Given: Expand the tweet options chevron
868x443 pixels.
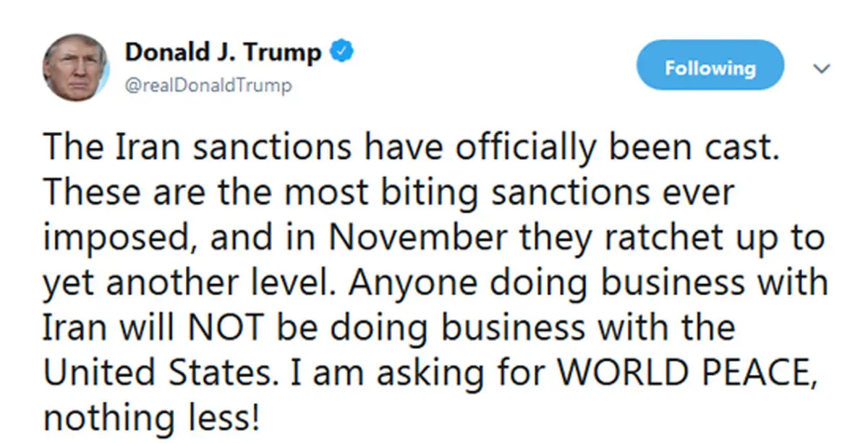Looking at the screenshot, I should tap(822, 69).
